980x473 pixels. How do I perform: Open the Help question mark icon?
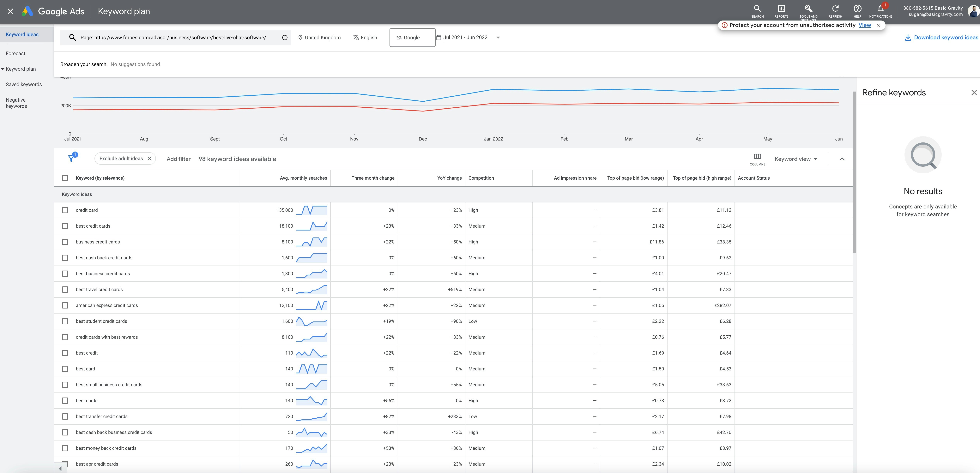[x=857, y=9]
